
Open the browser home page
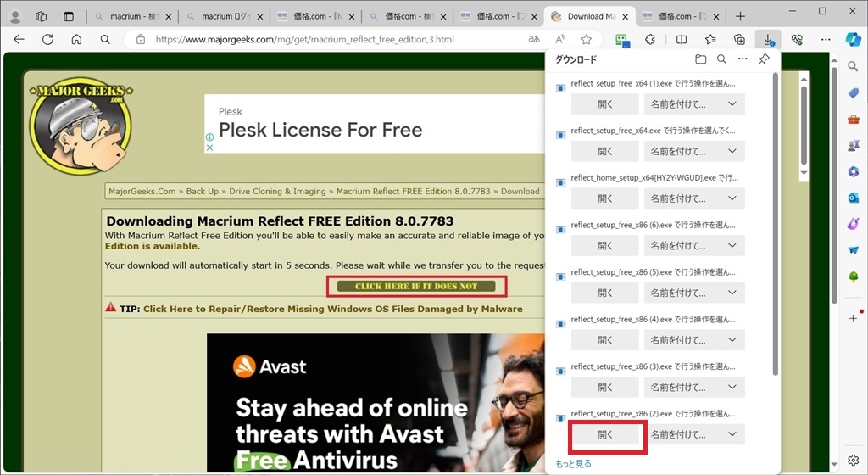point(76,39)
